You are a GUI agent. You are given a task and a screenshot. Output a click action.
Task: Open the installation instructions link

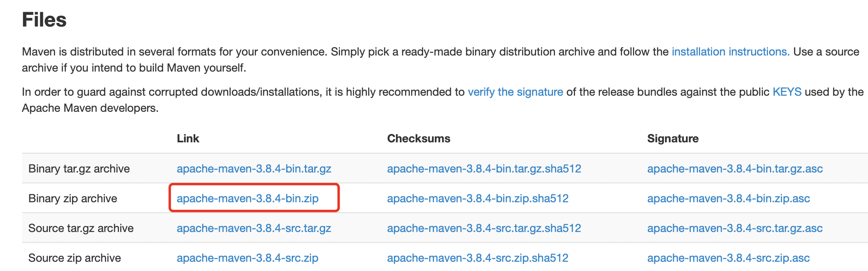tap(730, 52)
